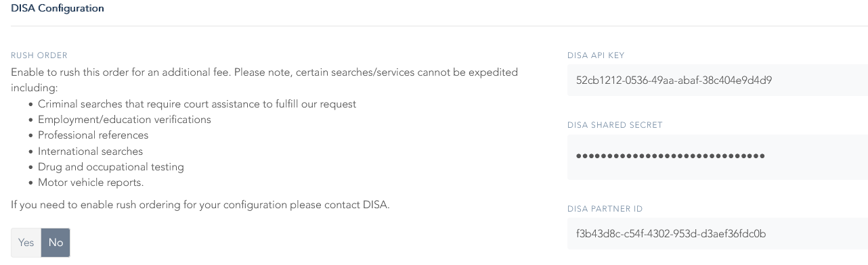This screenshot has height=265, width=868.
Task: Enable rush order with the Yes toggle
Action: coord(26,243)
